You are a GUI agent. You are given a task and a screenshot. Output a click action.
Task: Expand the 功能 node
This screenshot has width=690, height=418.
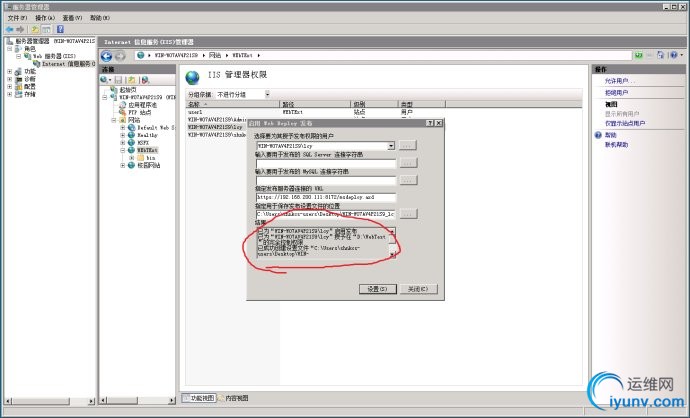pos(10,71)
